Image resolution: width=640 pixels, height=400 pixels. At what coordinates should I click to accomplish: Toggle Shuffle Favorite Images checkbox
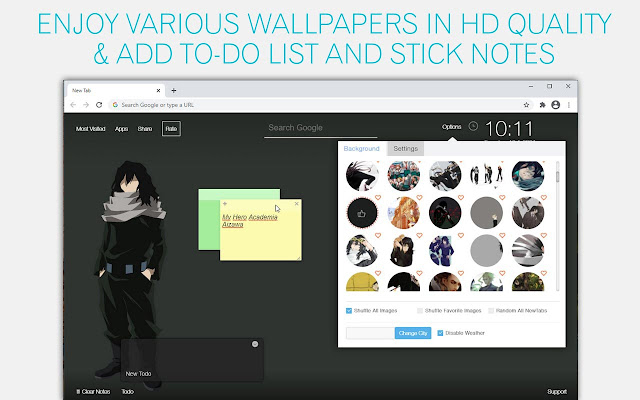tap(420, 311)
